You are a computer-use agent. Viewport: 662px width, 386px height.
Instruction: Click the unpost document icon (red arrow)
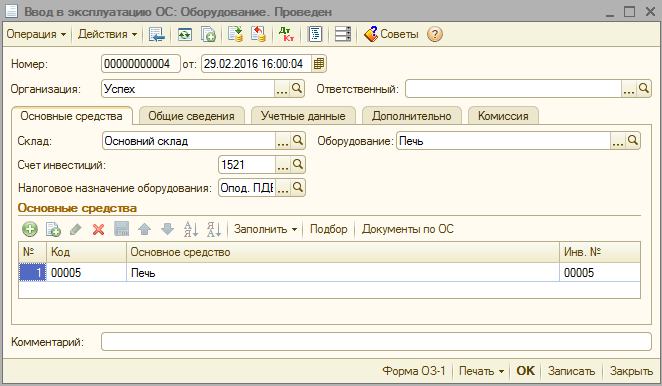pos(258,34)
